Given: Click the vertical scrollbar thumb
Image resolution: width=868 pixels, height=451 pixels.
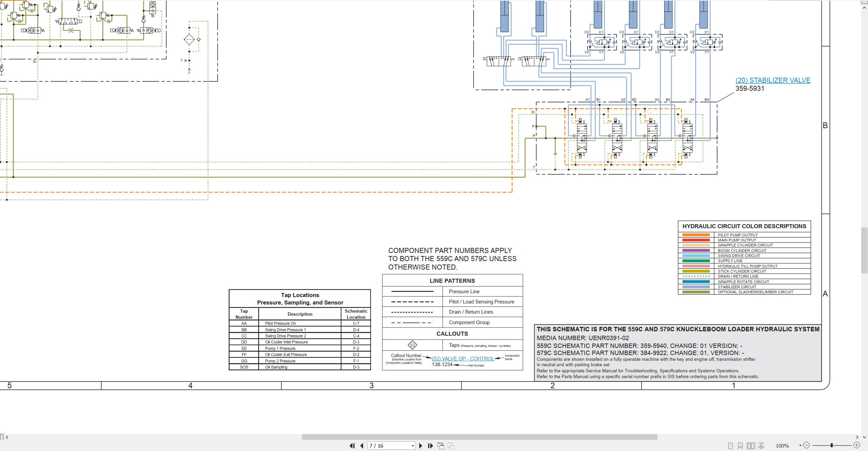Looking at the screenshot, I should (x=865, y=250).
